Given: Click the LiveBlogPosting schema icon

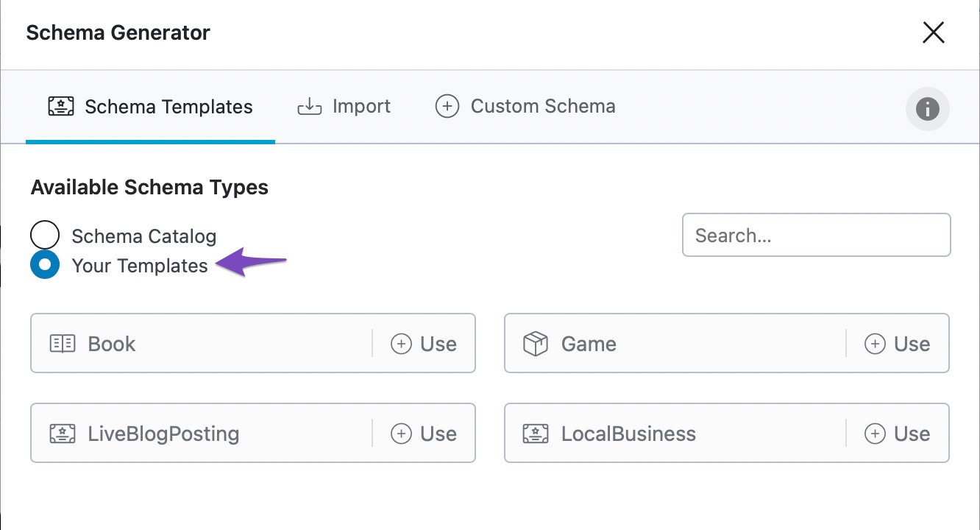Looking at the screenshot, I should click(63, 434).
